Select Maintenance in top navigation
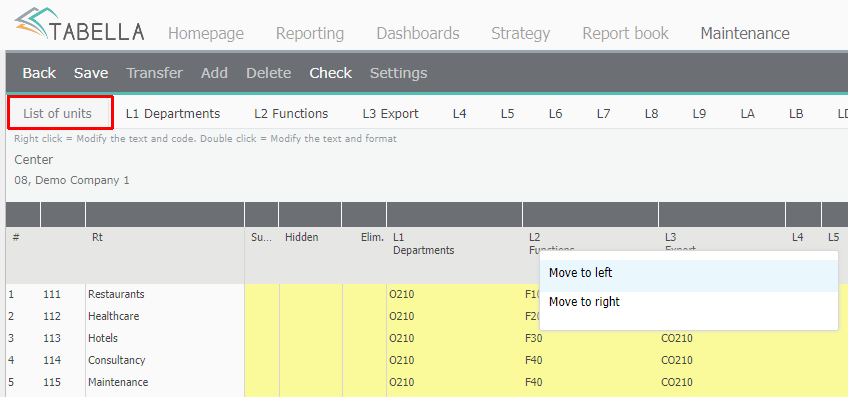The width and height of the screenshot is (848, 397). coord(745,34)
